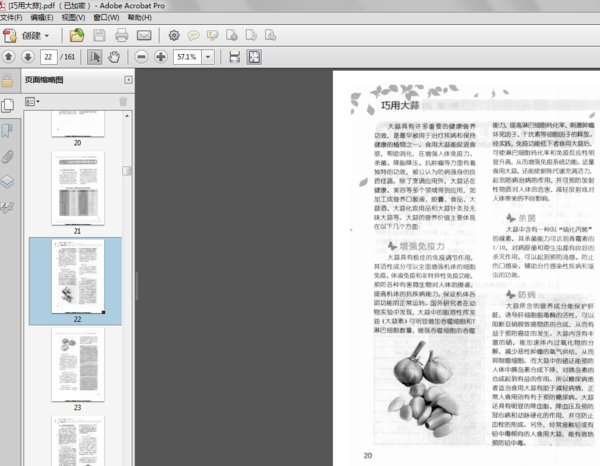Click the security lock icon in sidebar

[7, 81]
